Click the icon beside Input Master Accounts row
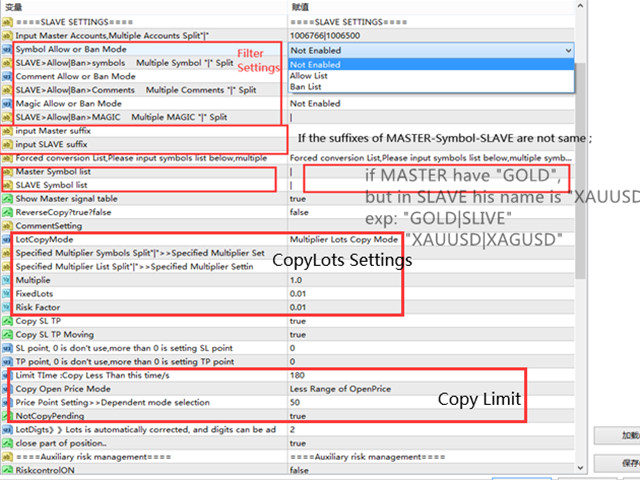This screenshot has height=480, width=640. pos(7,36)
